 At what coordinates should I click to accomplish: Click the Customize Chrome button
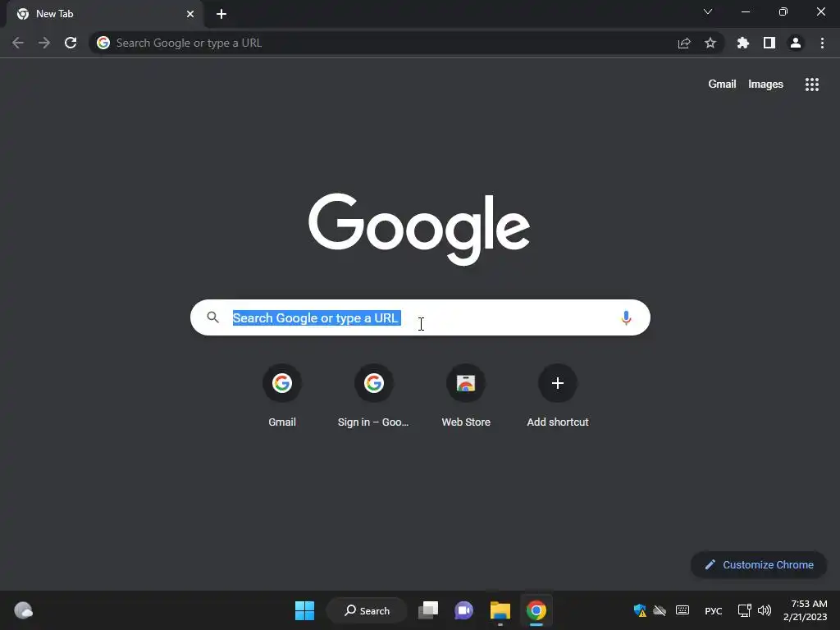coord(759,564)
